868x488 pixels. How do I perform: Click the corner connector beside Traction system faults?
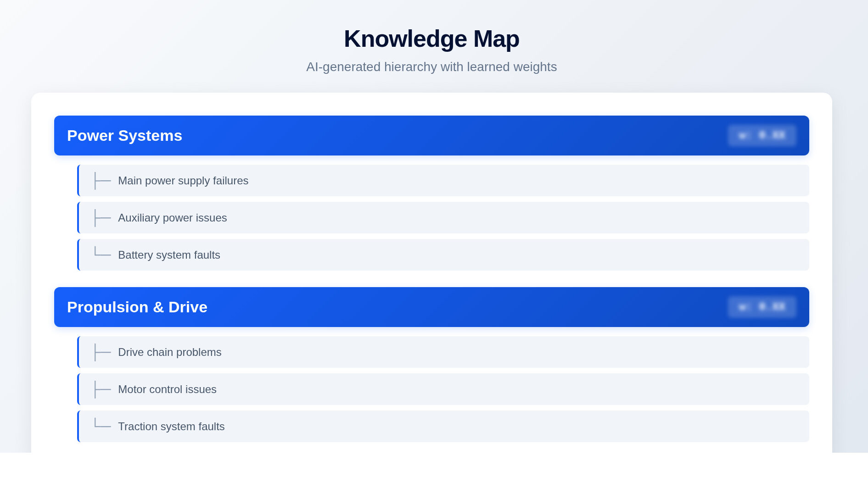pyautogui.click(x=102, y=423)
